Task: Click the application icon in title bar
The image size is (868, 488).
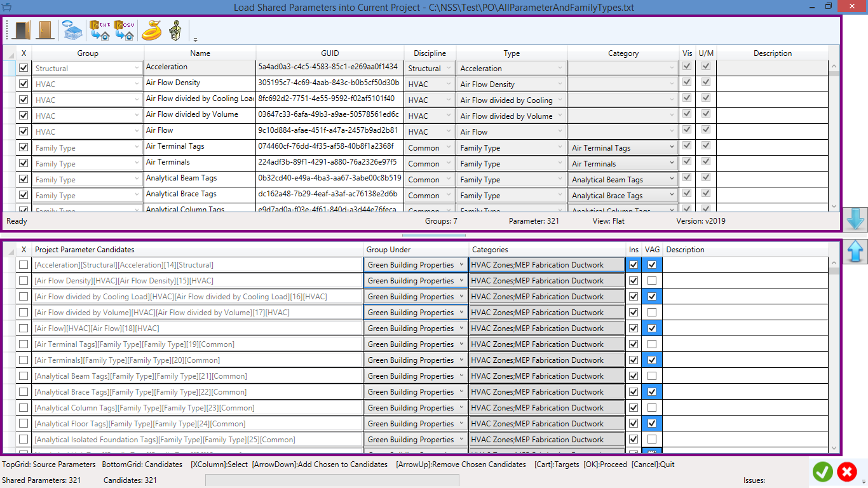Action: pyautogui.click(x=6, y=6)
